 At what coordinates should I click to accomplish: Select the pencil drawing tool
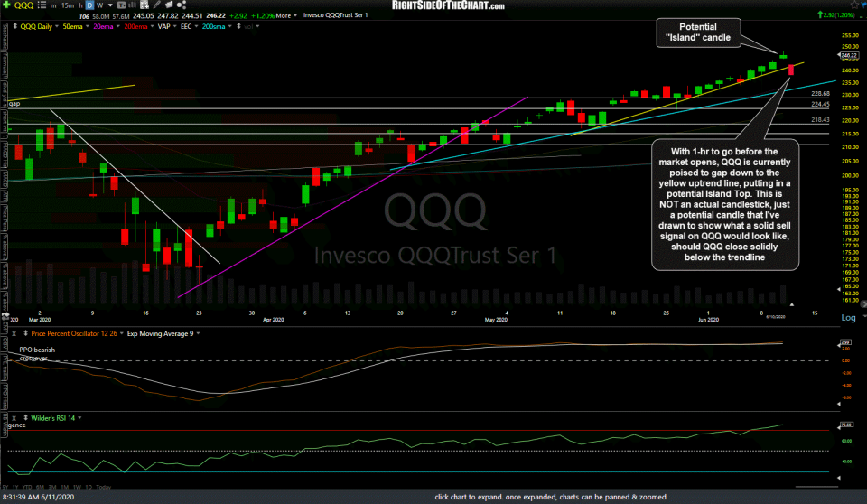coord(157,5)
